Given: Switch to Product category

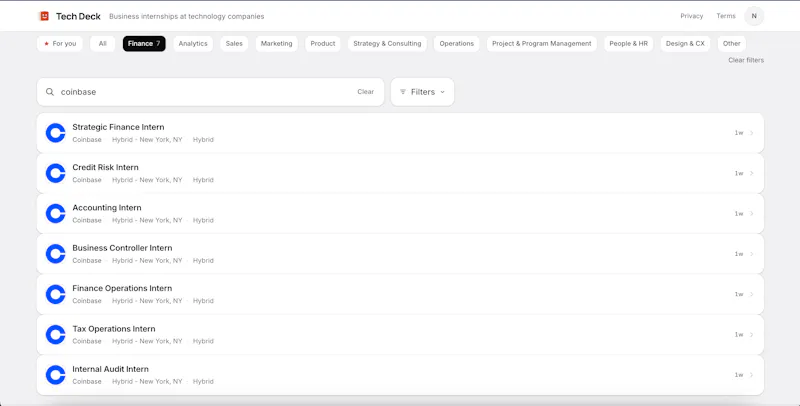Looking at the screenshot, I should click(323, 44).
